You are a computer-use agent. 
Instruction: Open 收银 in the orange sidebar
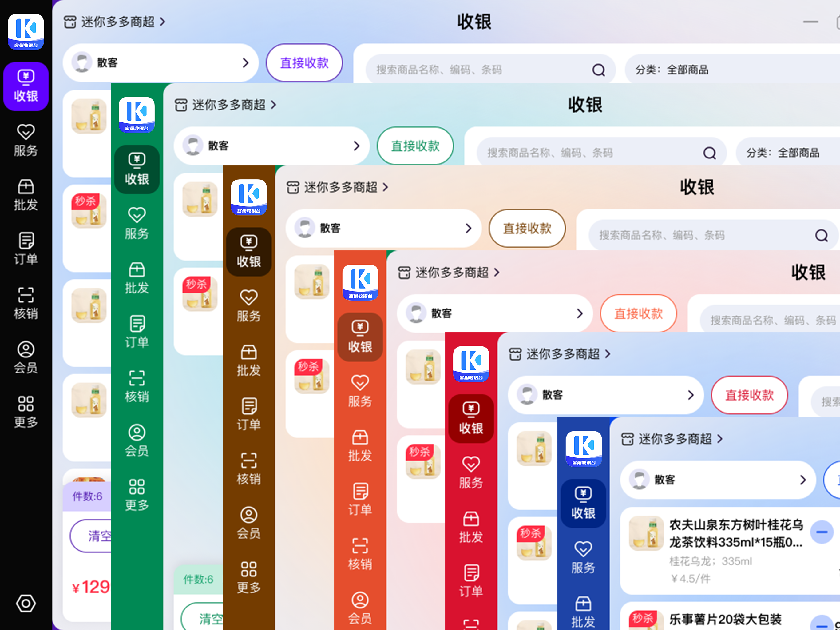tap(360, 337)
